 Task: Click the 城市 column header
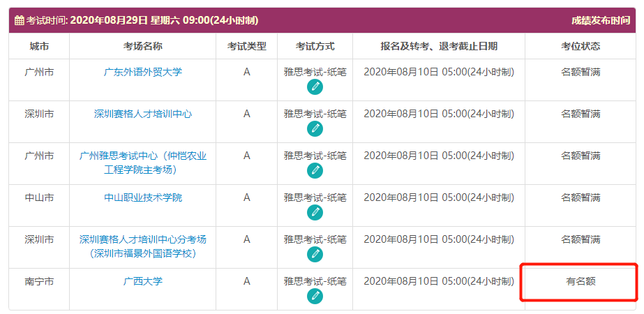pyautogui.click(x=39, y=47)
